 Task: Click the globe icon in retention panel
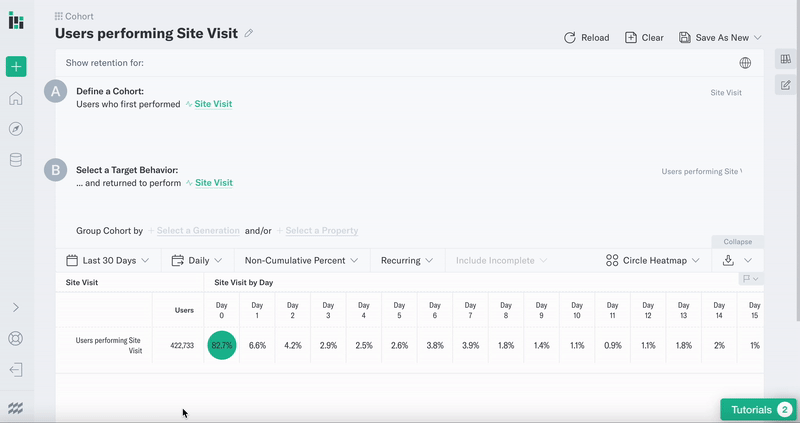coord(745,63)
